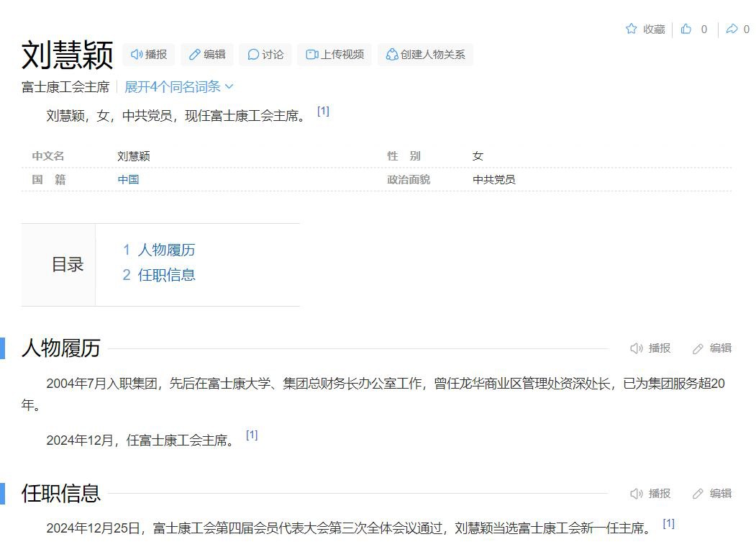
Task: Open the 中国 nationality link
Action: tap(128, 179)
